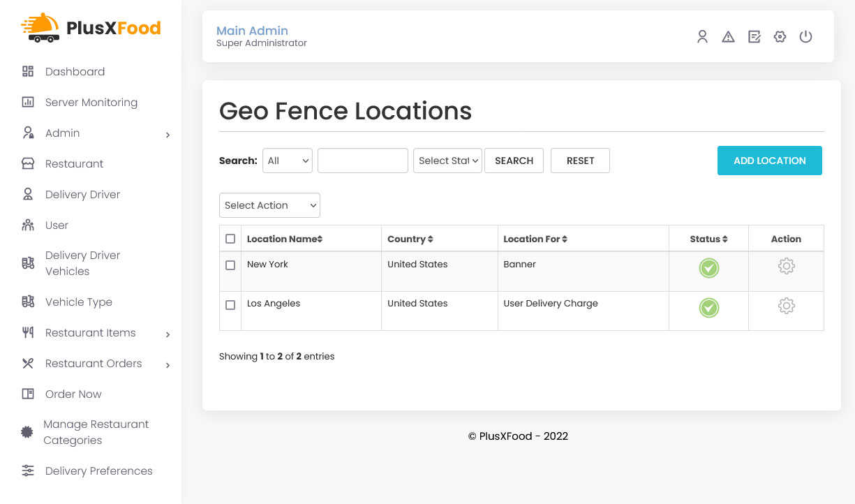This screenshot has width=855, height=504.
Task: Open Delivery Preferences in sidebar
Action: [99, 470]
